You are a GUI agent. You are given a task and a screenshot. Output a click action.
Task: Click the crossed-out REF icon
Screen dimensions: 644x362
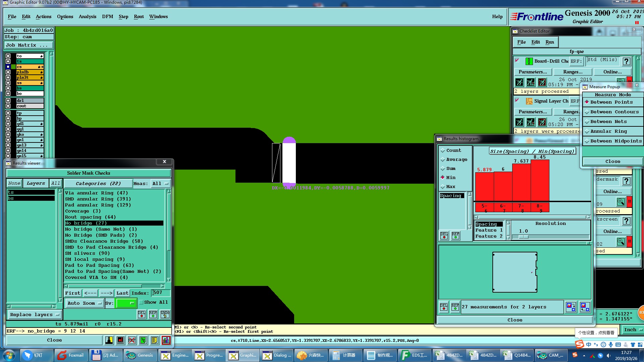point(132,341)
